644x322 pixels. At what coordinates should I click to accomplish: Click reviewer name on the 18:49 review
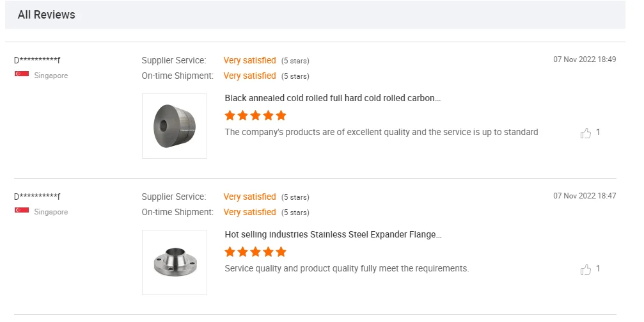click(37, 60)
